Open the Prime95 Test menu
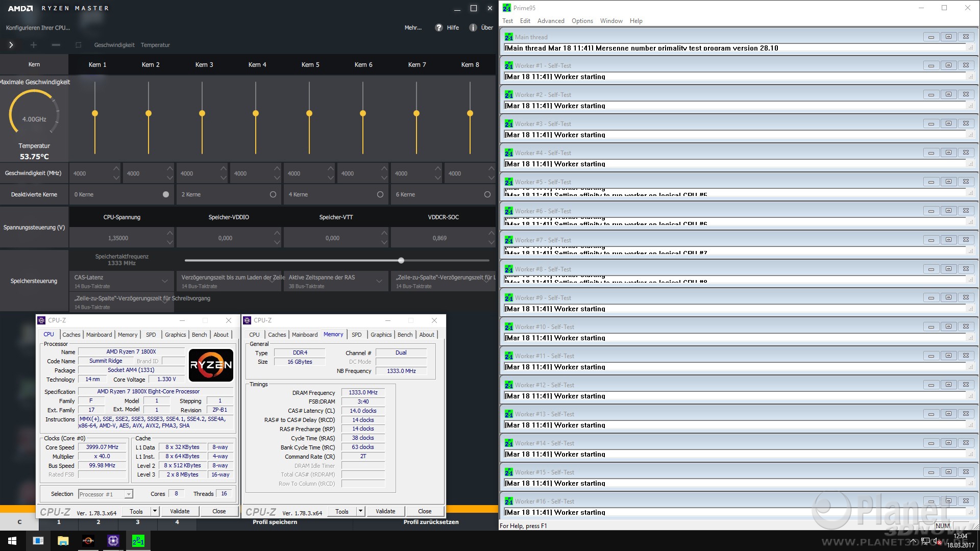980x551 pixels. coord(507,21)
